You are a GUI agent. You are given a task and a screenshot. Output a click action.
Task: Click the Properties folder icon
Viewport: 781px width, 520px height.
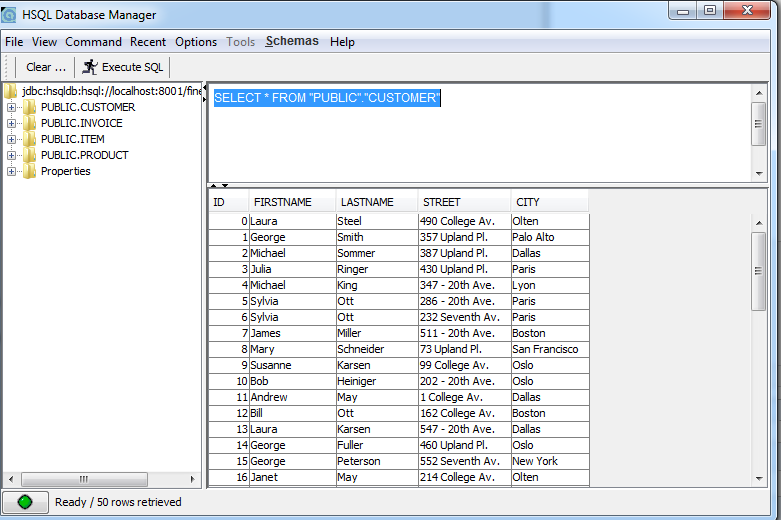[29, 171]
